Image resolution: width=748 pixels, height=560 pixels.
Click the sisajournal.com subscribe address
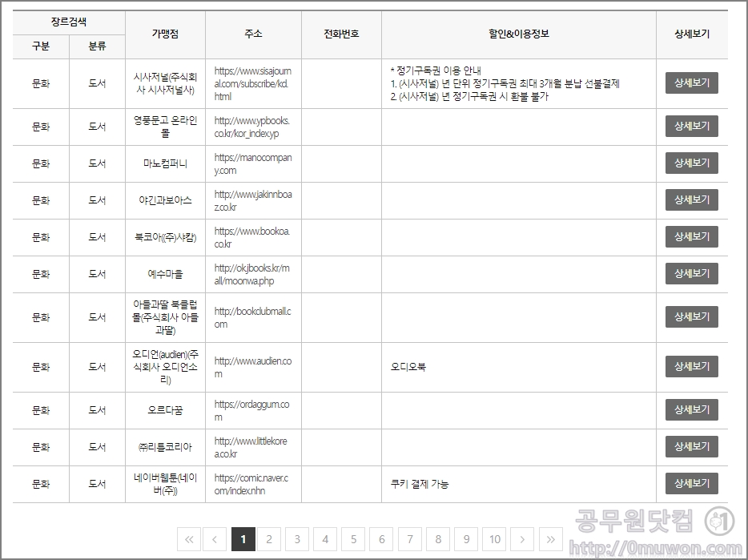coord(253,83)
